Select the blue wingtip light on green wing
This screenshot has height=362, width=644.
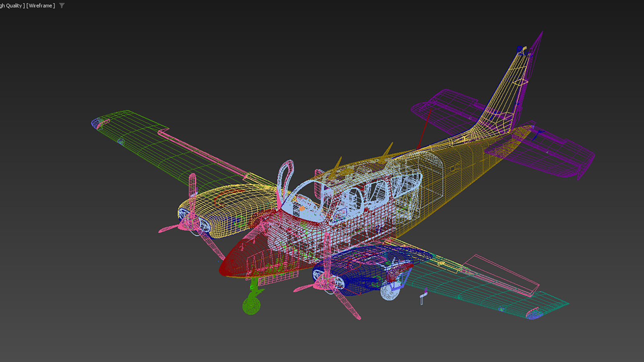[96, 122]
